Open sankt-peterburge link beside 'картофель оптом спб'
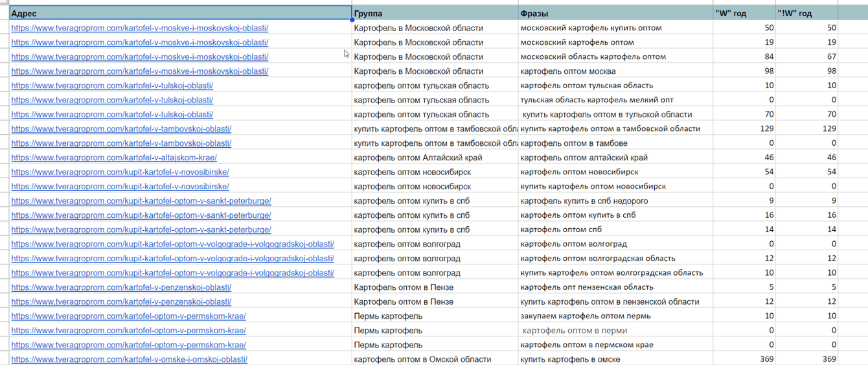Viewport: 868px width, 365px height. point(141,230)
